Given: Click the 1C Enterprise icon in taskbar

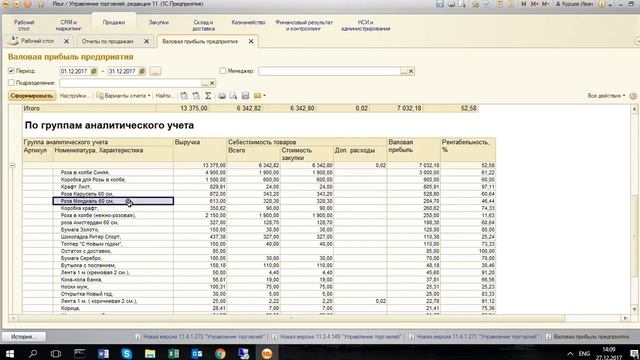Looking at the screenshot, I should tap(267, 353).
